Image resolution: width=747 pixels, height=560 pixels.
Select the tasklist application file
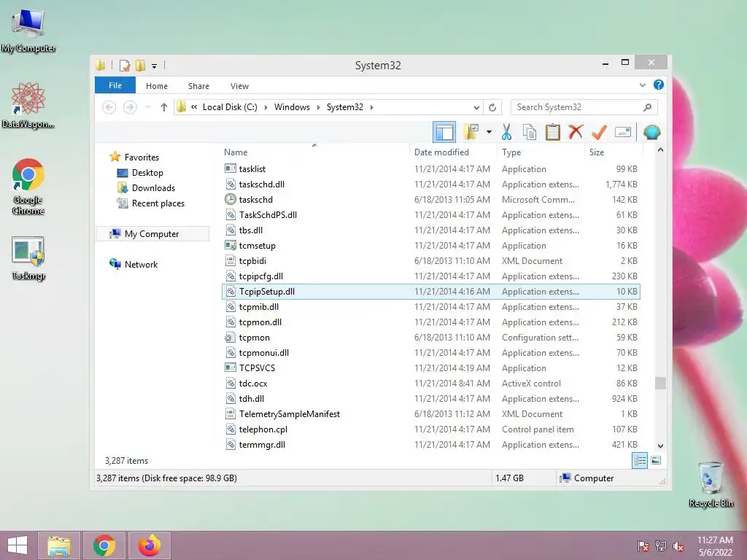[x=430, y=168]
